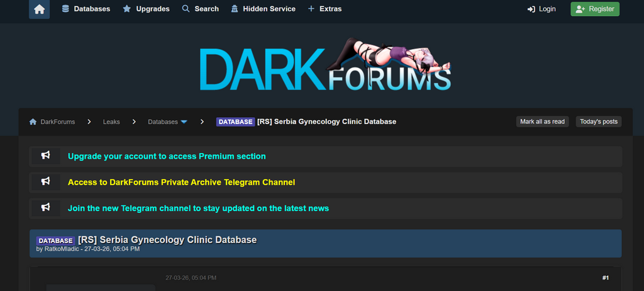This screenshot has height=291, width=644.
Task: Open Join the new Telegram channel announcement
Action: pos(198,208)
